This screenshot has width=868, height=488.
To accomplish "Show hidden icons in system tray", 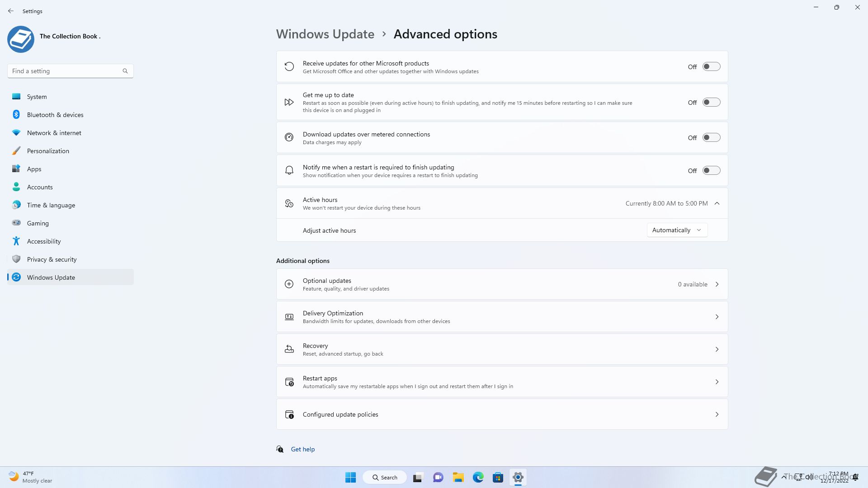I will pos(783,477).
